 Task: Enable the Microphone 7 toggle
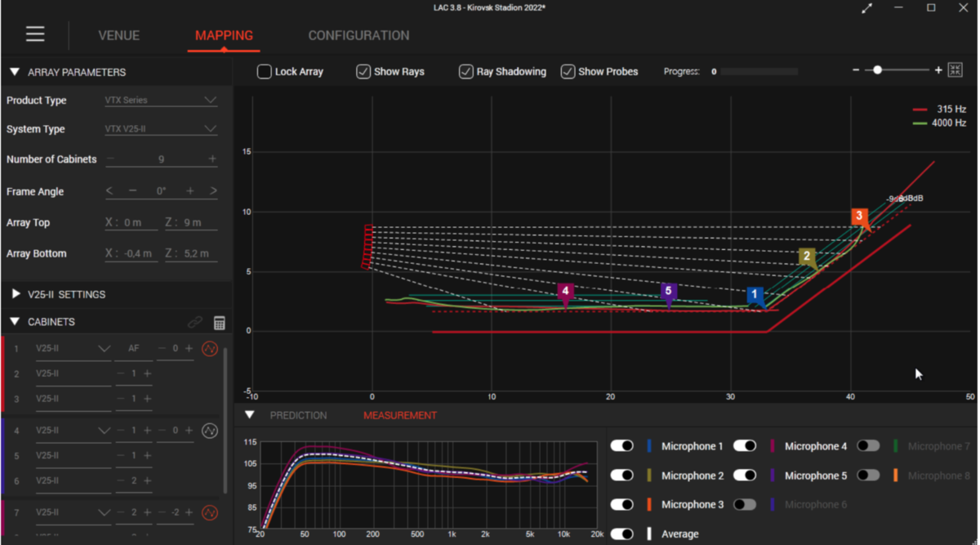[868, 446]
